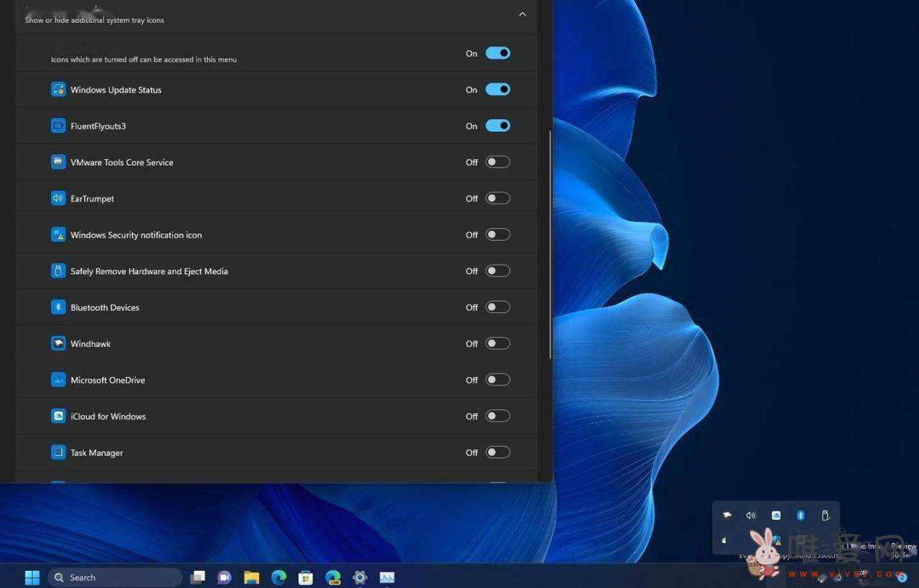Enable the Microsoft OneDrive toggle
The height and width of the screenshot is (588, 919).
[498, 379]
